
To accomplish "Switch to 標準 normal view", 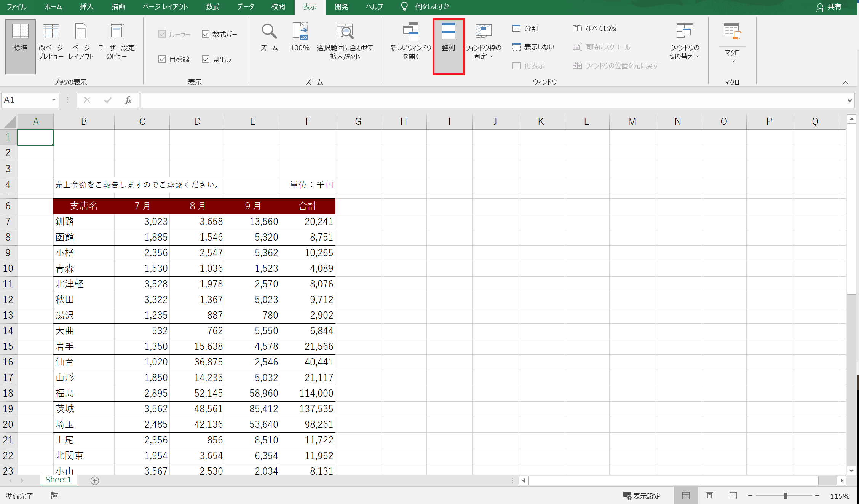I will 21,46.
